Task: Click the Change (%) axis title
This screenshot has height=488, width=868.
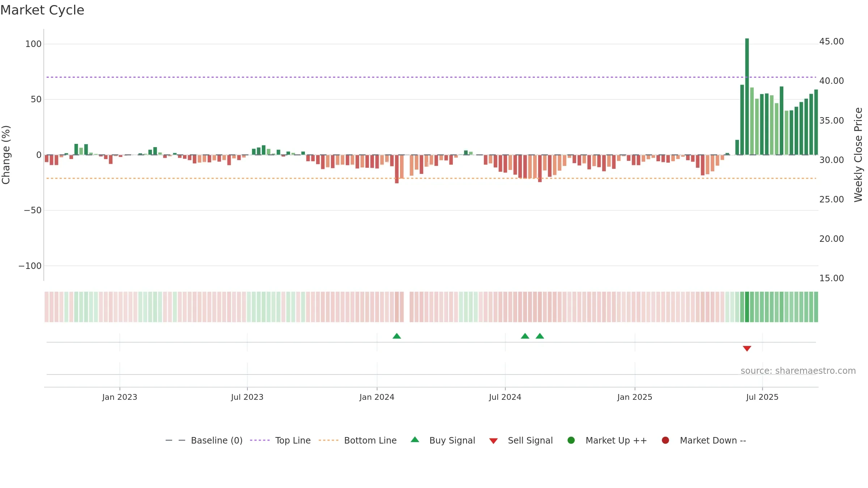Action: pyautogui.click(x=6, y=155)
